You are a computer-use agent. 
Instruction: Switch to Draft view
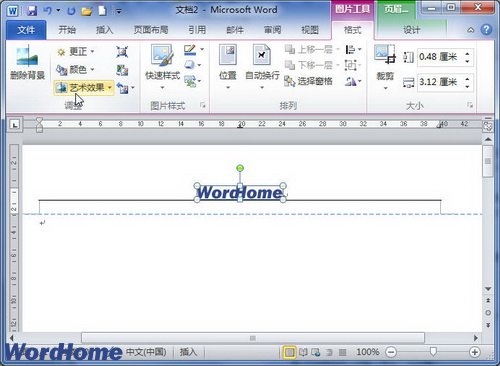(x=342, y=352)
